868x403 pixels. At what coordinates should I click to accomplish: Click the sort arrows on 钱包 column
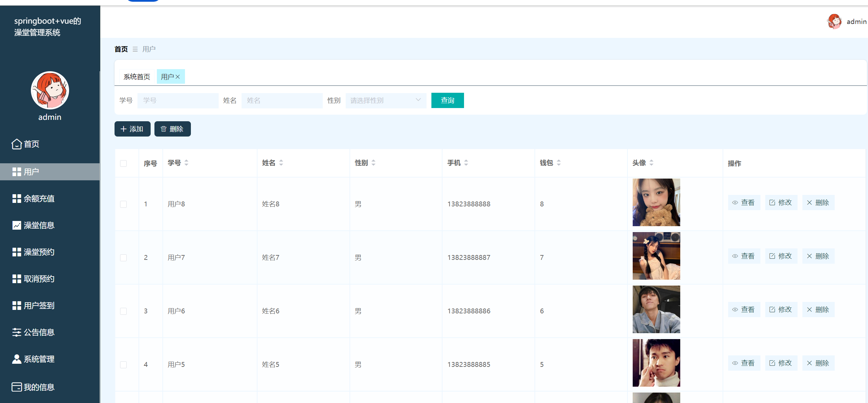pyautogui.click(x=559, y=163)
